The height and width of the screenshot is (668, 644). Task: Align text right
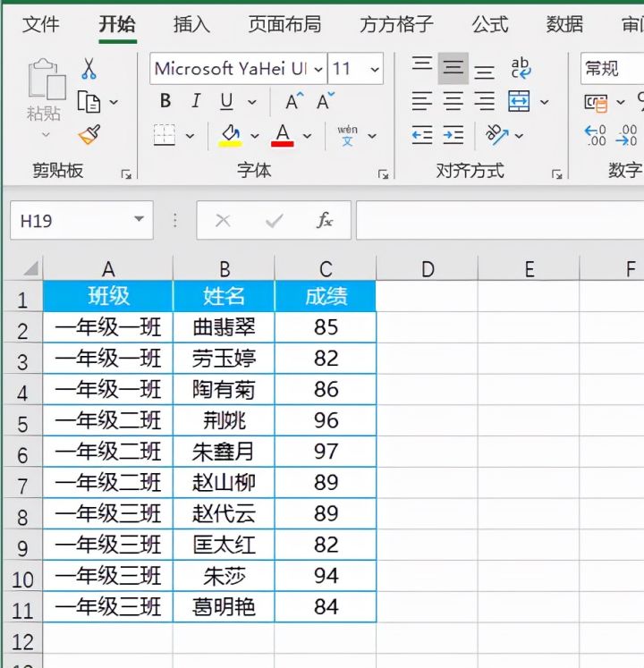coord(484,101)
